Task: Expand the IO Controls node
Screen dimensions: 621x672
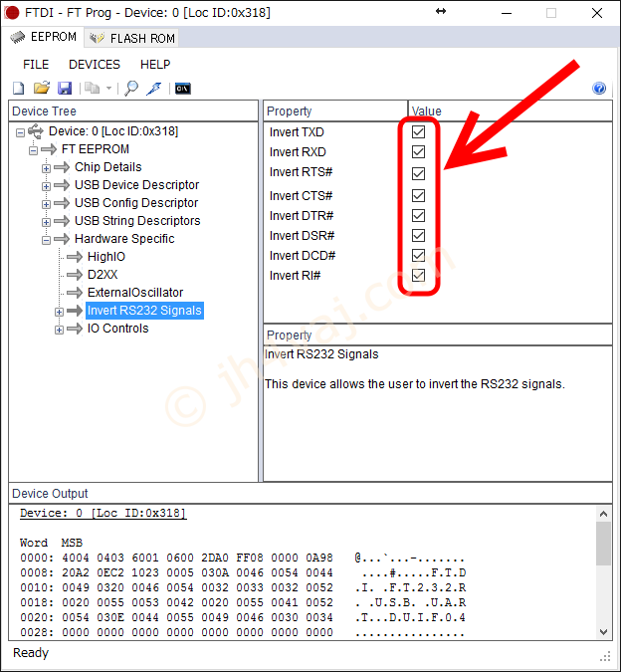Action: pos(59,330)
